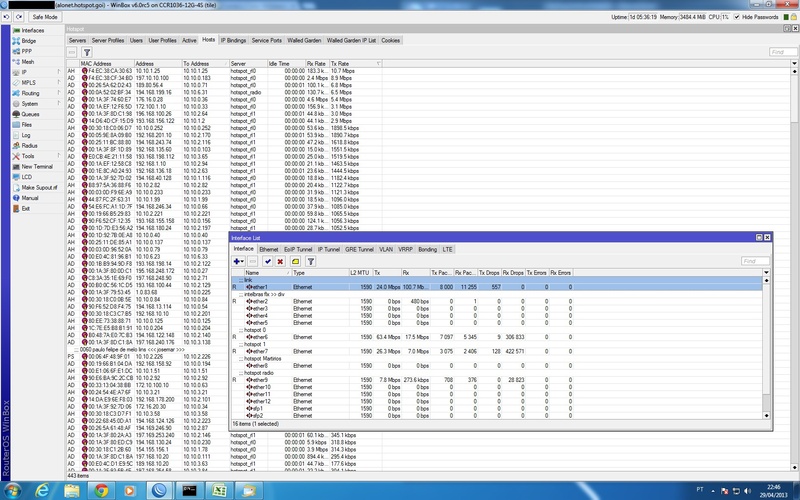Viewport: 800px width, 500px height.
Task: Switch to Active tab in Hotspot
Action: click(189, 40)
